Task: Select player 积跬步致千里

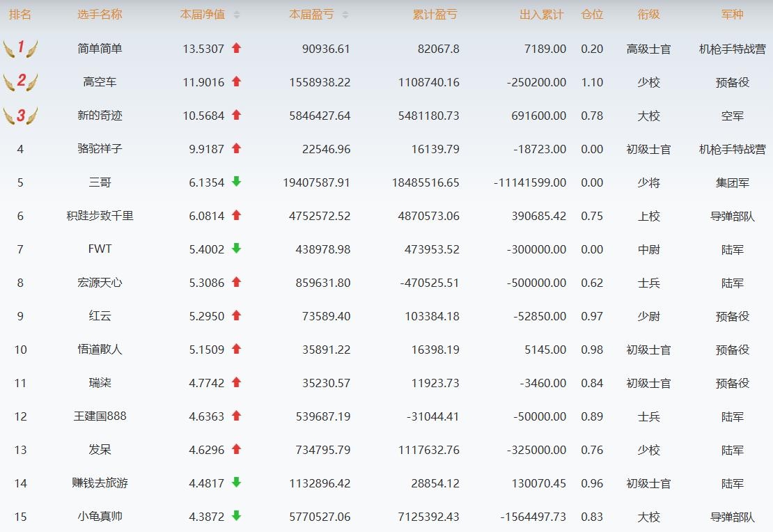Action: [100, 216]
